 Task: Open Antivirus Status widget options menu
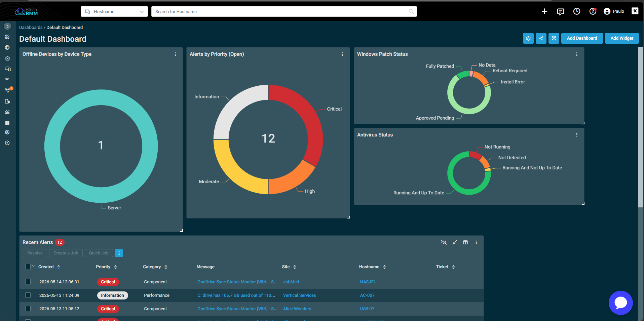[x=577, y=135]
